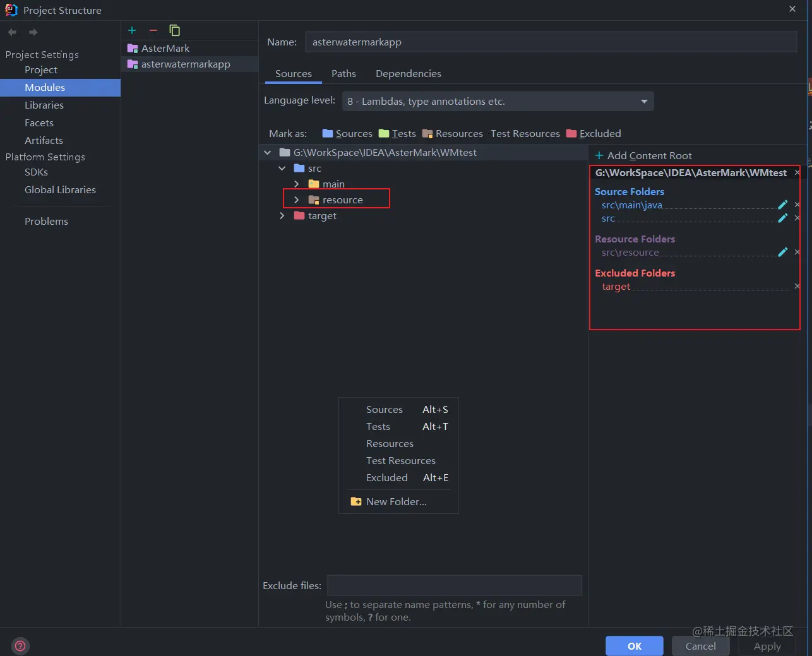Click the Cancel button
Screen dimensions: 812x656
[701, 646]
